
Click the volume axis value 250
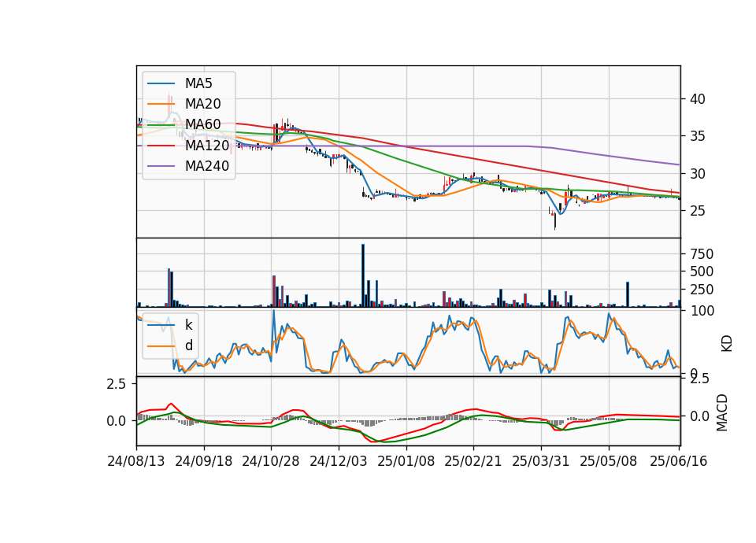point(702,290)
